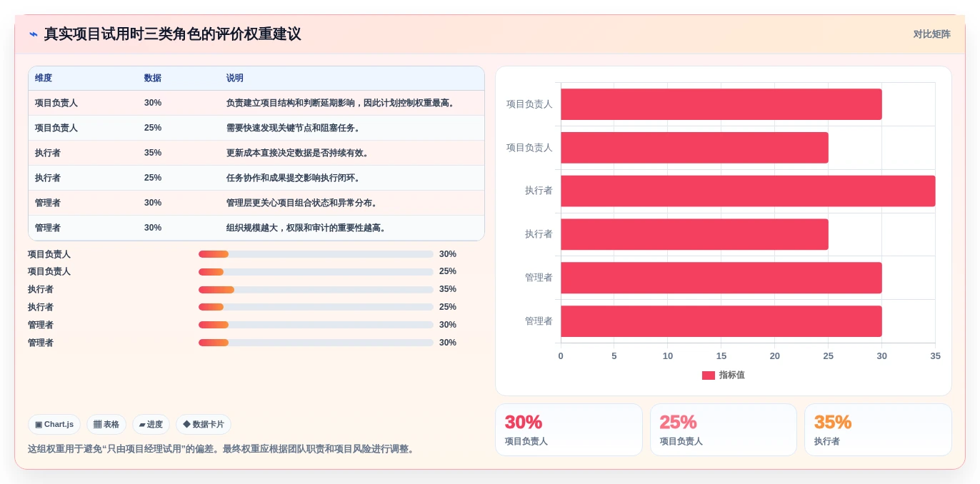Viewport: 980px width, 484px height.
Task: Click the 项目负责人 chart bar ending at 25
Action: click(694, 148)
